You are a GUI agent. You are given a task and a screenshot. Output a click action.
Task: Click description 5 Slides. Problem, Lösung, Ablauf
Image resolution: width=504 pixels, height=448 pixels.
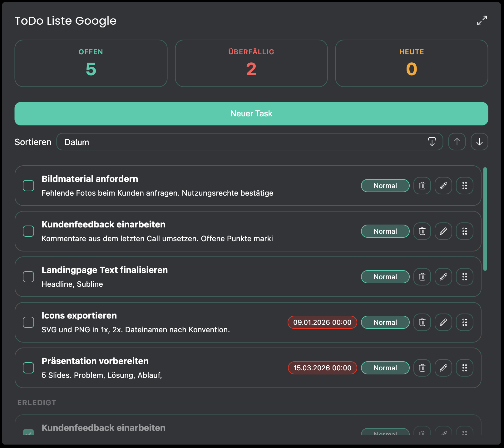pos(102,375)
